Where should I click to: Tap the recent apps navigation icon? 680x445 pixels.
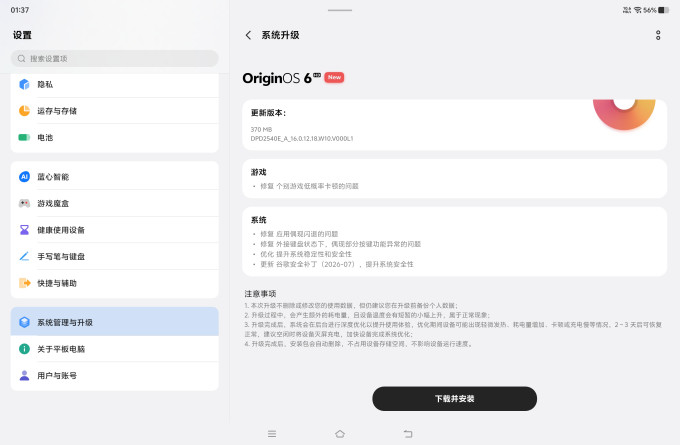click(x=272, y=434)
